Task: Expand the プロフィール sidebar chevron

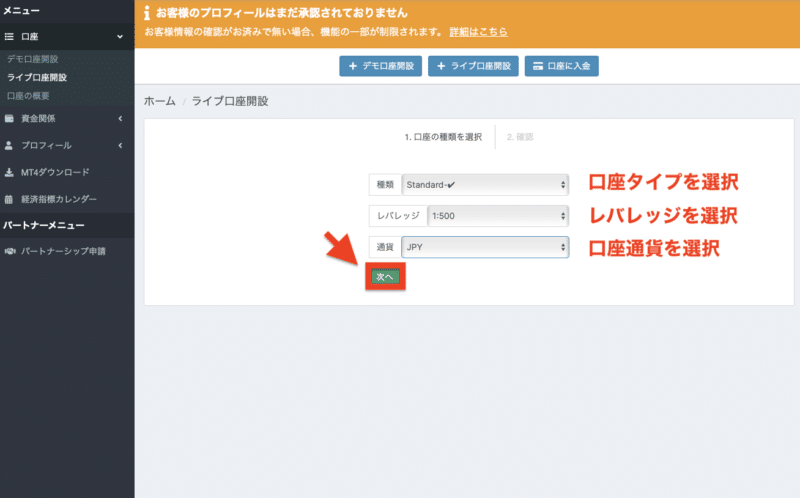Action: [120, 145]
